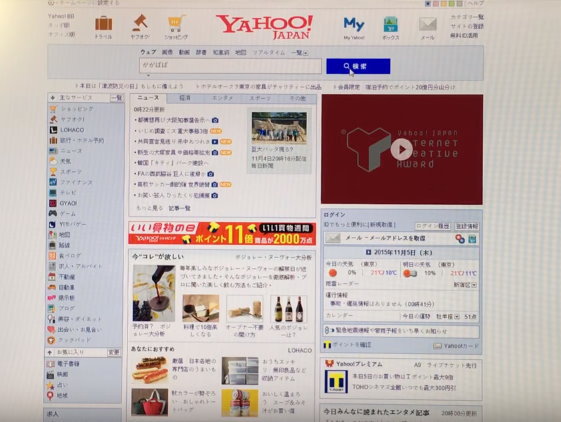Switch to the 経済 news tab
This screenshot has width=561, height=422.
pos(185,98)
